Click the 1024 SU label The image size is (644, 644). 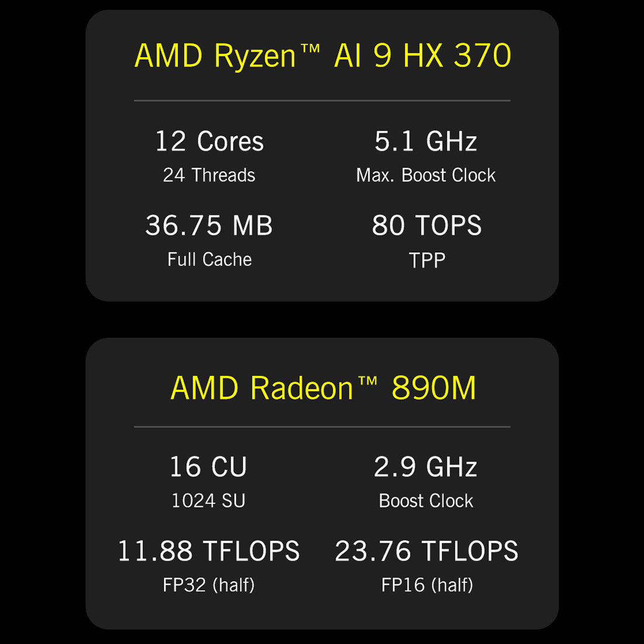tap(208, 501)
